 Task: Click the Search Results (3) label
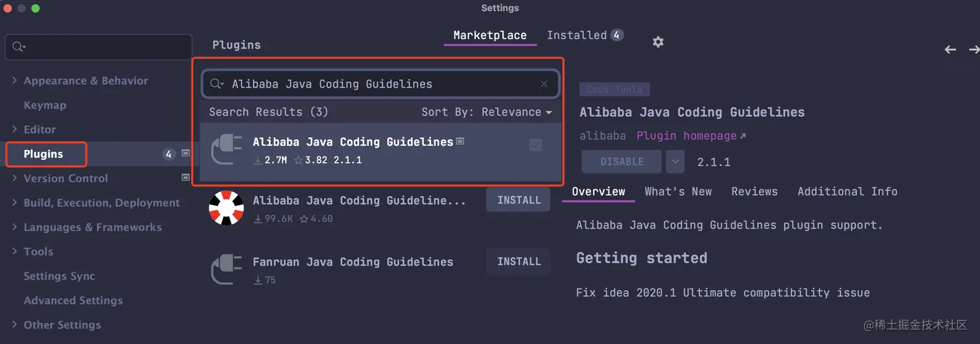click(268, 112)
